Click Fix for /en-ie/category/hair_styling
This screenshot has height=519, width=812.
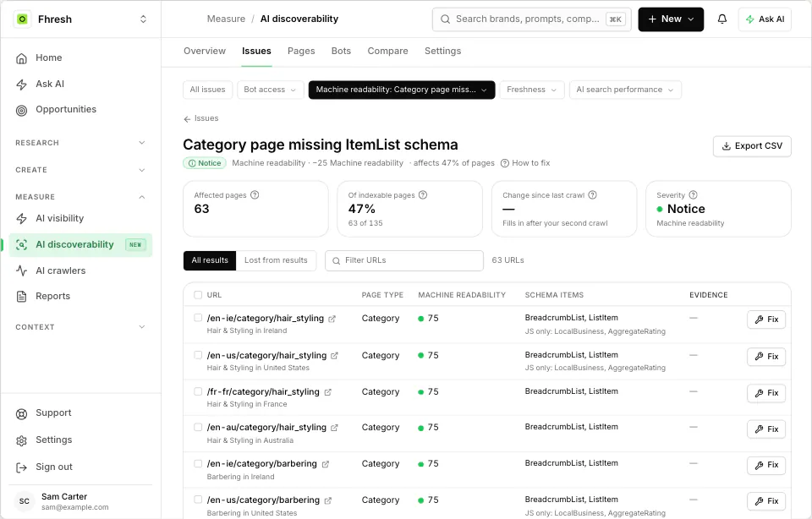[x=766, y=320]
